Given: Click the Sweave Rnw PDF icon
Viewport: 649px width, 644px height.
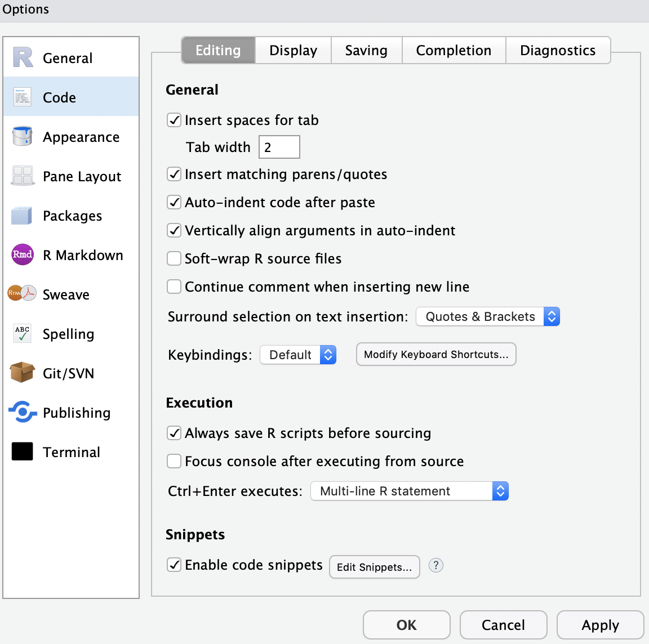Looking at the screenshot, I should click(22, 293).
